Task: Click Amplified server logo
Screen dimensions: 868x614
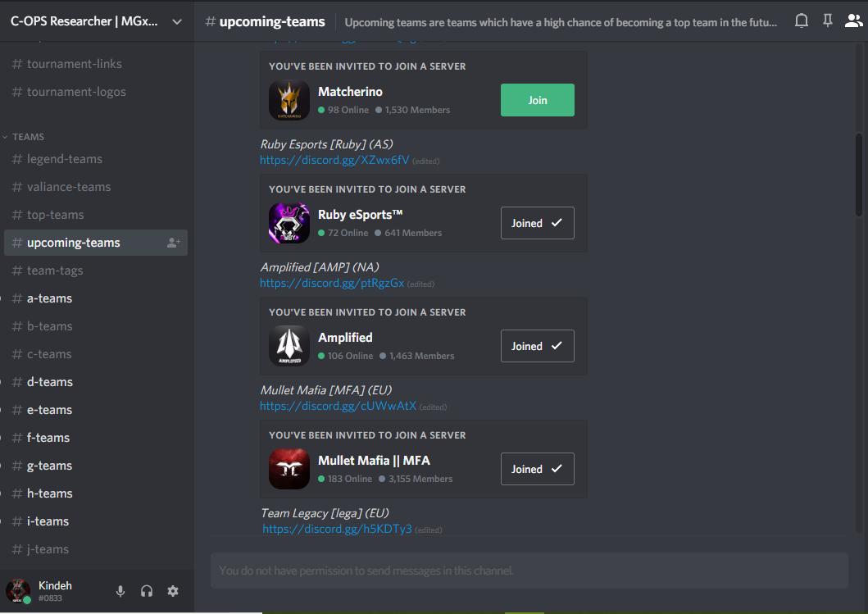Action: coord(289,346)
